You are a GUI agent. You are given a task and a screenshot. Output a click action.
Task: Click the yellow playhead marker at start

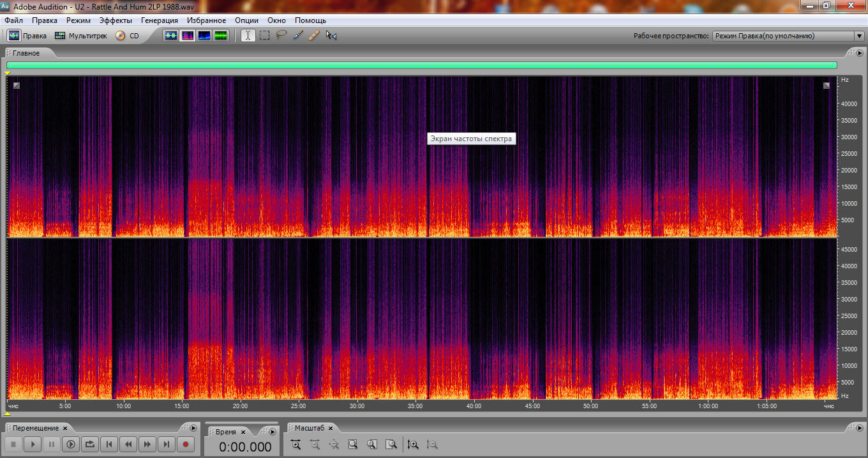point(7,73)
